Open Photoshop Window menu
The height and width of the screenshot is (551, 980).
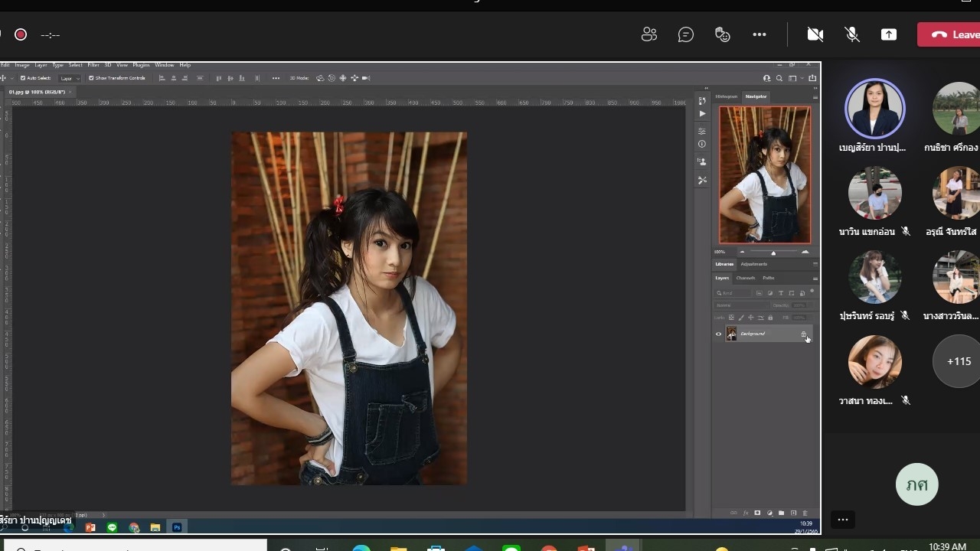click(x=165, y=65)
